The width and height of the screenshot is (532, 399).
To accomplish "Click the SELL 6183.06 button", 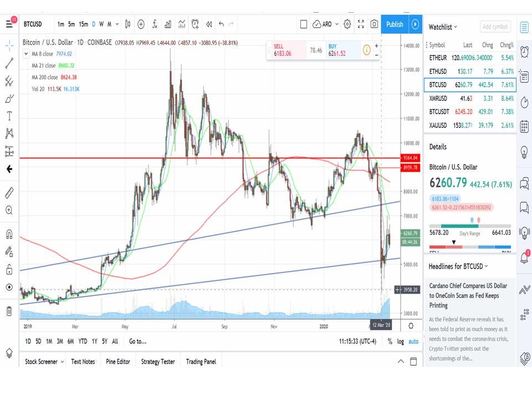I will pos(289,50).
